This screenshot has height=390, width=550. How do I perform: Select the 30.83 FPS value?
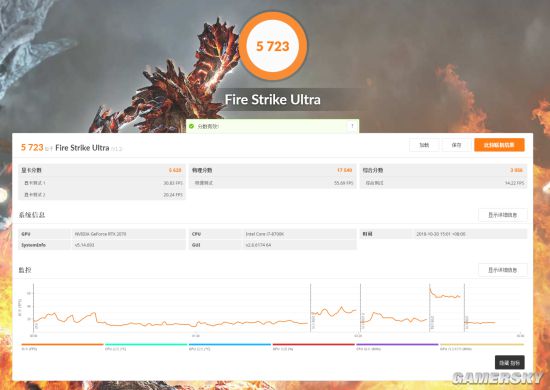coord(173,183)
